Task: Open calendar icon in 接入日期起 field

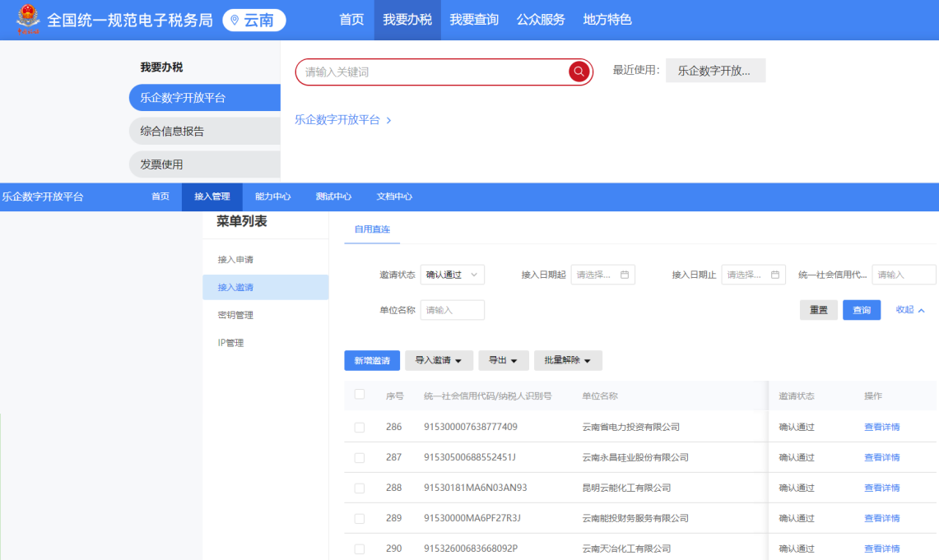Action: 625,275
